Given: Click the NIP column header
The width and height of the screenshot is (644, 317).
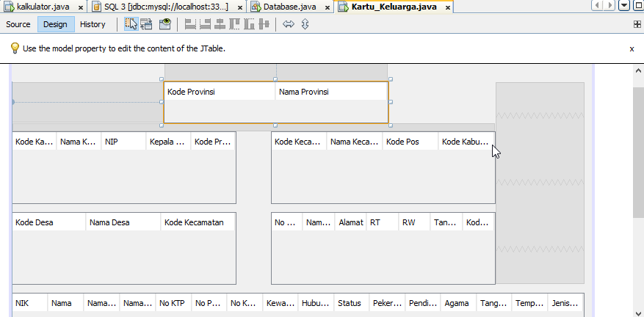Looking at the screenshot, I should point(123,142).
